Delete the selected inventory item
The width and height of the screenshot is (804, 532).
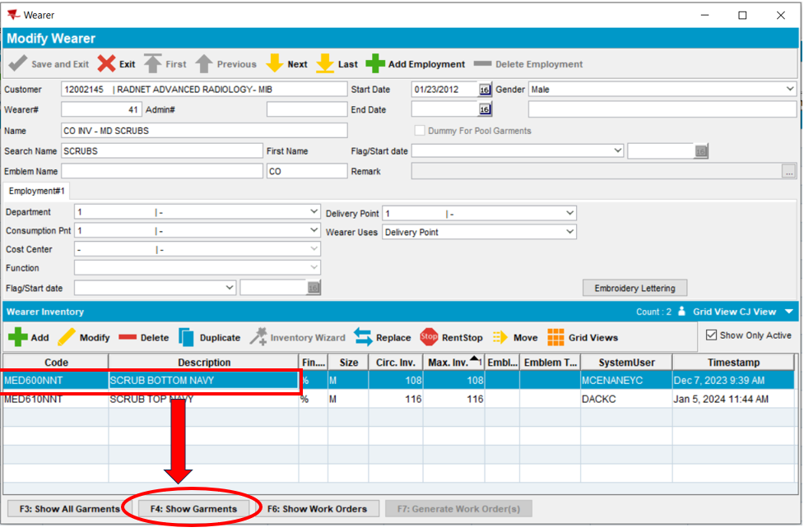[x=128, y=337]
